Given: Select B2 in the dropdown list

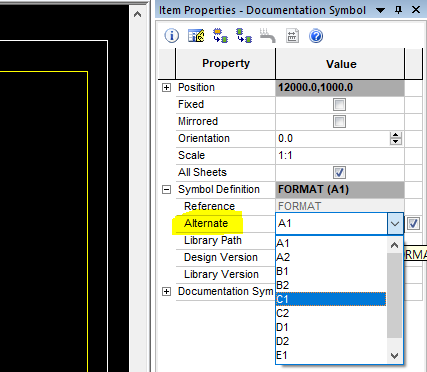Looking at the screenshot, I should (x=331, y=285).
